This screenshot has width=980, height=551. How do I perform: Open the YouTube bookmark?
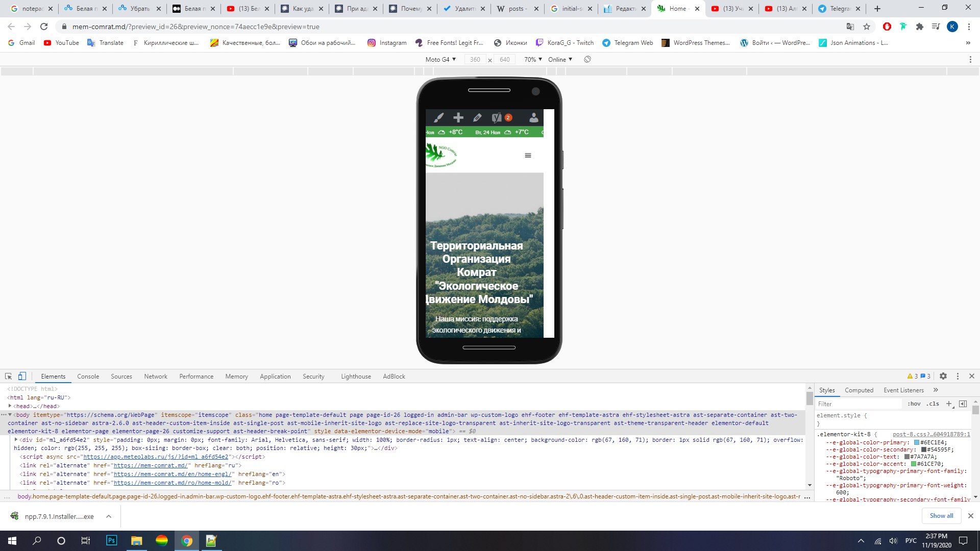point(61,43)
